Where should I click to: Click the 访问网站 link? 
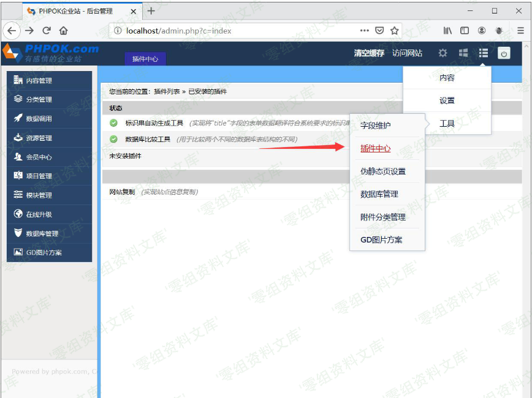[407, 53]
